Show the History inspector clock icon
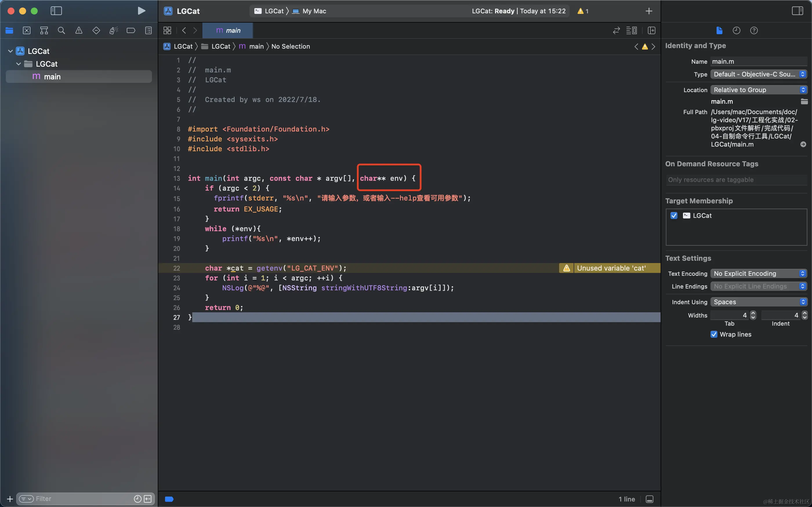812x507 pixels. [x=736, y=30]
